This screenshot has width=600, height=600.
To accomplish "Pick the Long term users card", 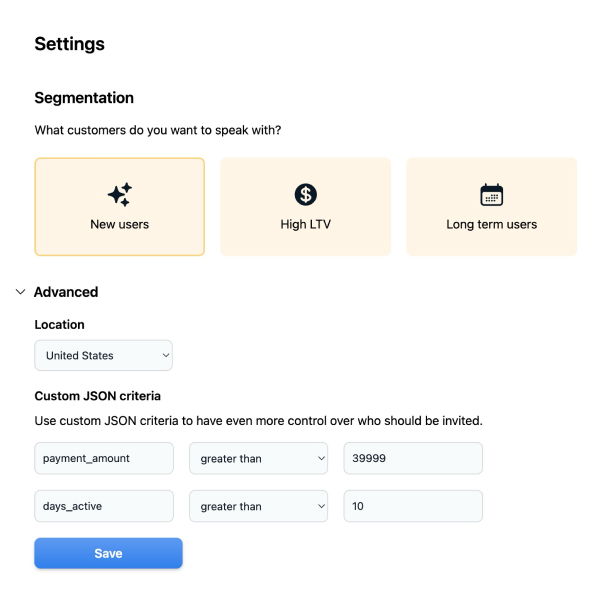I will click(491, 207).
